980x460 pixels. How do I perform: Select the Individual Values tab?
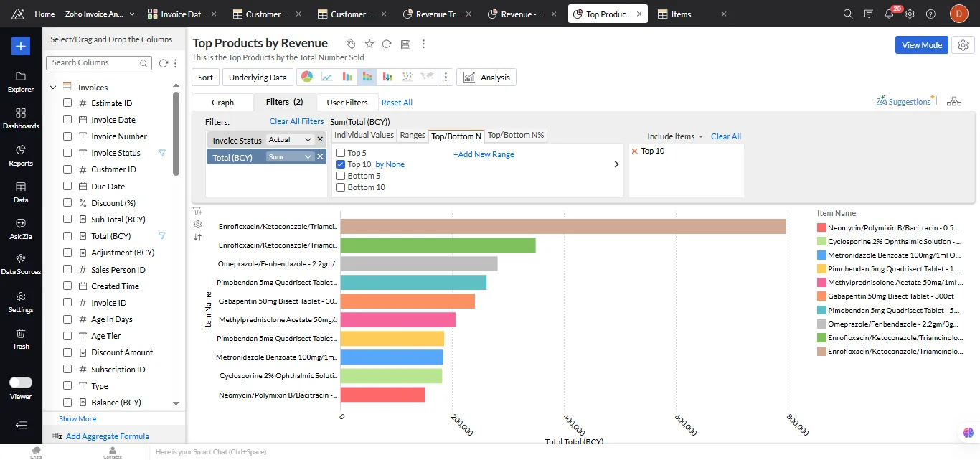point(364,135)
